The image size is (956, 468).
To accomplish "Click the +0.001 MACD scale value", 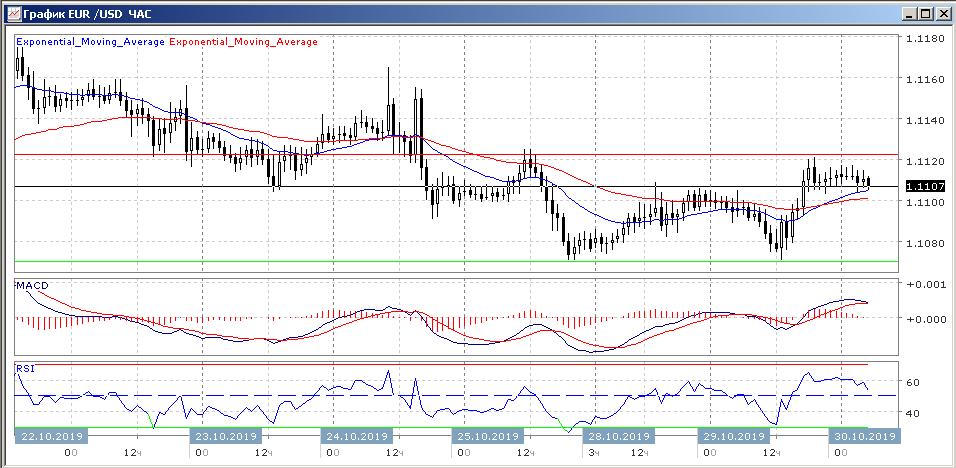I will [924, 285].
